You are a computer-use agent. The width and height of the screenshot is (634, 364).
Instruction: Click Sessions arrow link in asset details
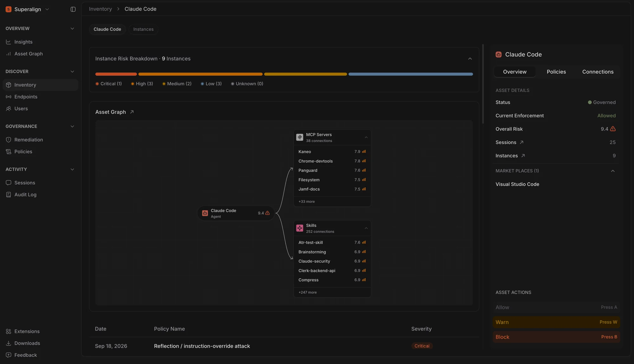click(x=521, y=143)
